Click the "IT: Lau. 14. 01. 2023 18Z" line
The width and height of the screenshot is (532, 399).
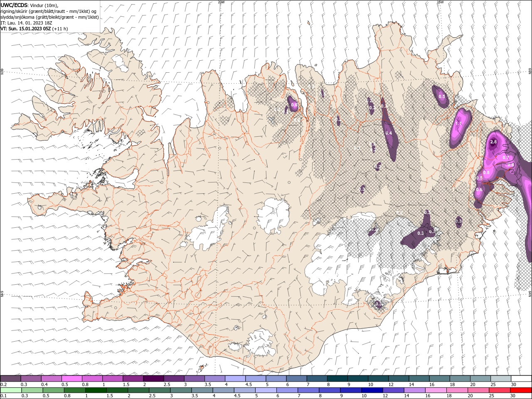click(26, 23)
